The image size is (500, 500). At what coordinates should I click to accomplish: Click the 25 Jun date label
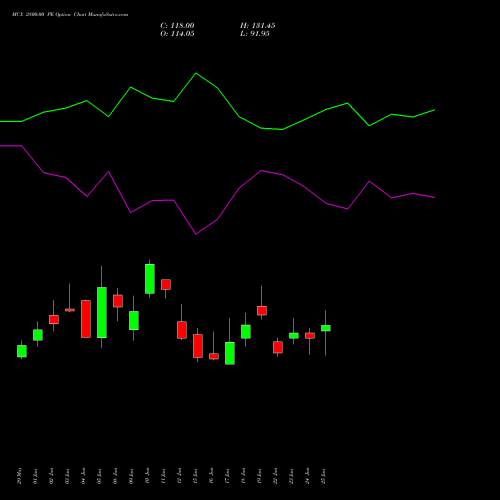point(323,476)
